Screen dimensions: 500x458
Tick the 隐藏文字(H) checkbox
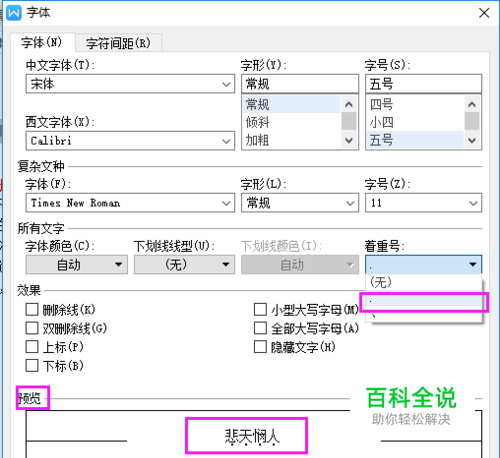coord(260,347)
